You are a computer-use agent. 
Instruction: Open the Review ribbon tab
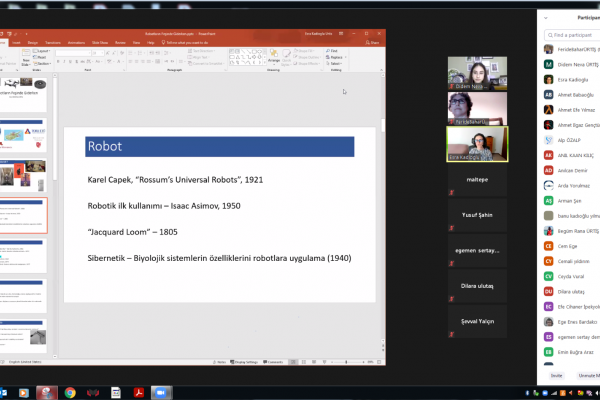(120, 42)
